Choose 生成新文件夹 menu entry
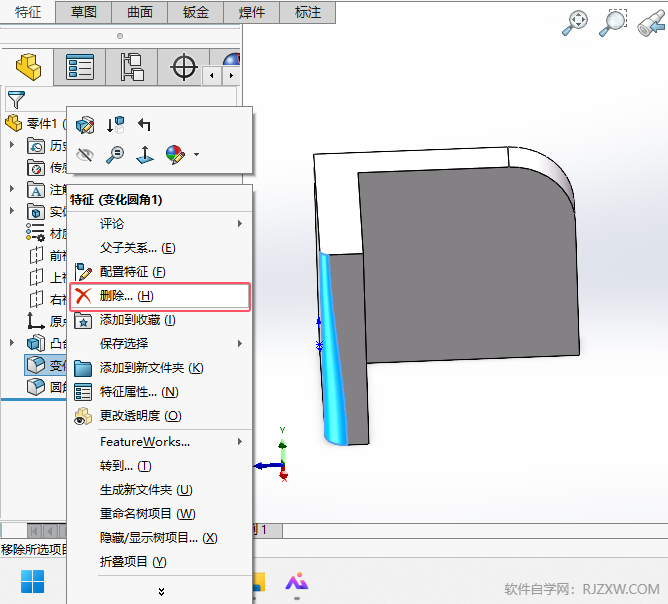This screenshot has width=668, height=604. (x=160, y=490)
